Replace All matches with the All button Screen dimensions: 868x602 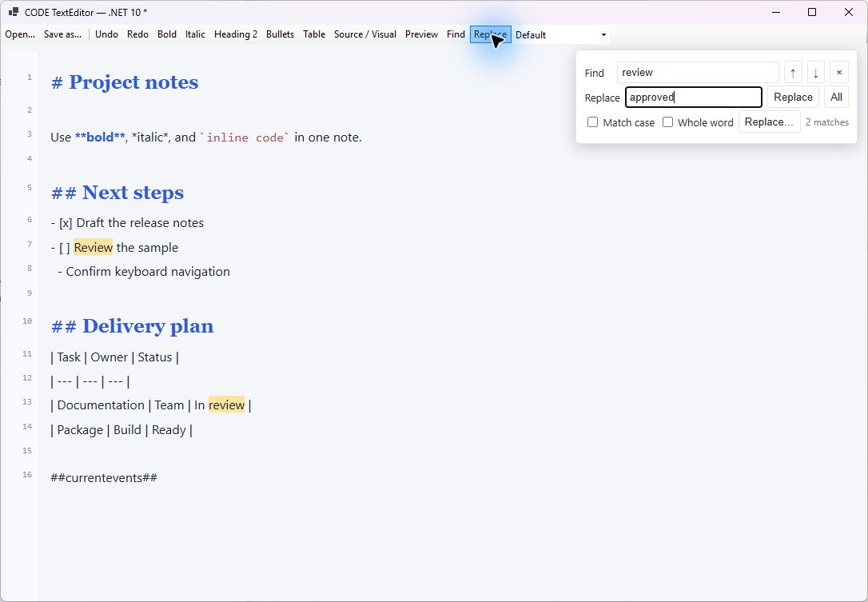(836, 97)
